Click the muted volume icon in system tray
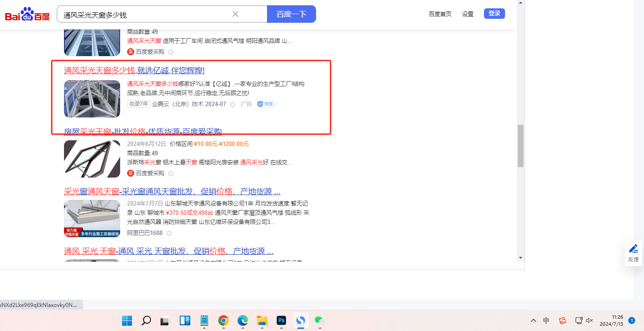This screenshot has width=644, height=331. point(590,320)
